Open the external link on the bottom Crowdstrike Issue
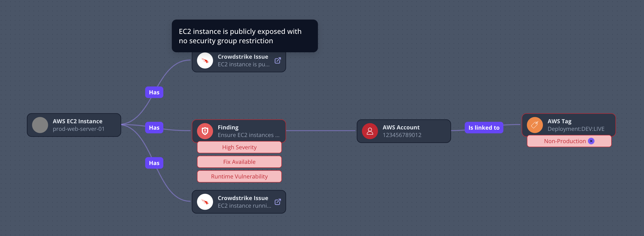644x236 pixels. click(x=277, y=202)
